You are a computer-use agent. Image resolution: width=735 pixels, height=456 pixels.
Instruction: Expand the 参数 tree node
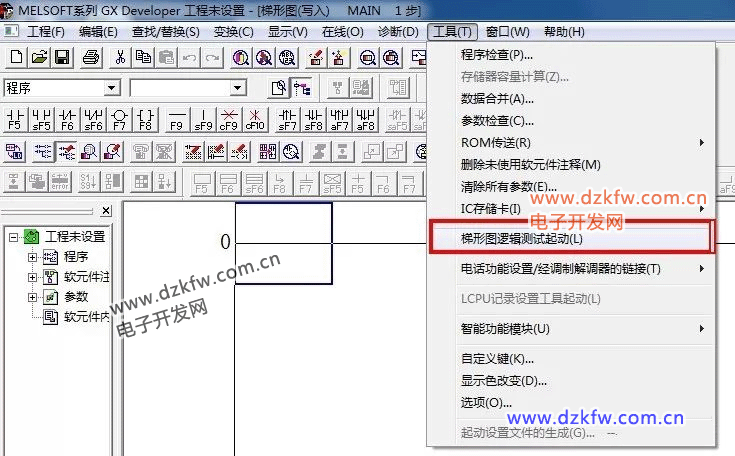32,297
